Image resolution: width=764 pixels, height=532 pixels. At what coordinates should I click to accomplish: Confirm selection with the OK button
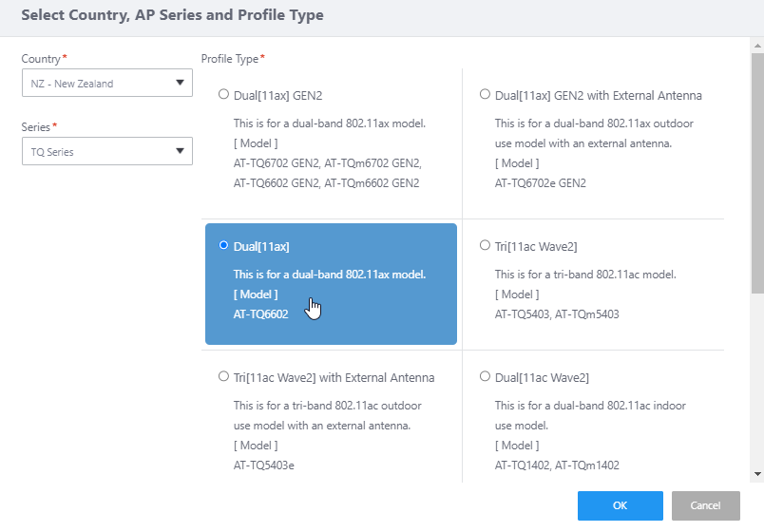(x=620, y=505)
